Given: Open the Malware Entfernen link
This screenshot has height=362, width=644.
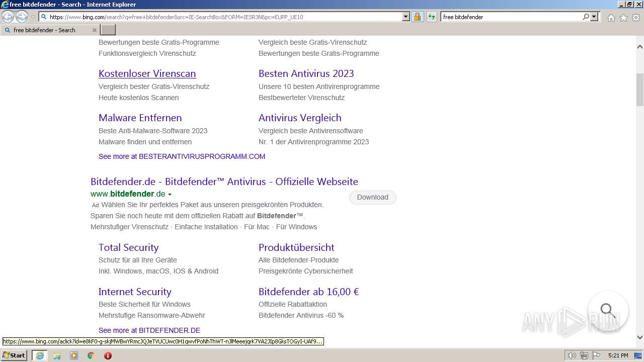Looking at the screenshot, I should point(140,118).
